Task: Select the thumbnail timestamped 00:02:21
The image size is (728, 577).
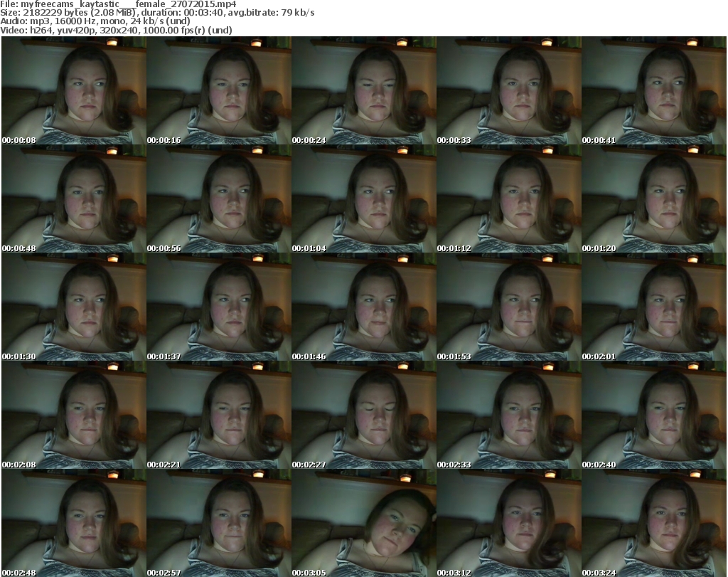Action: pyautogui.click(x=219, y=415)
